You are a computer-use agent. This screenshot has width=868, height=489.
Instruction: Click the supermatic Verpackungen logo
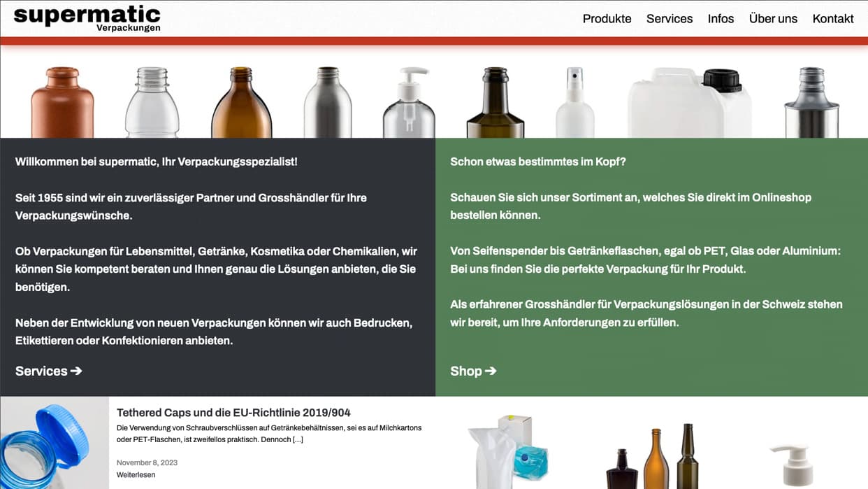[x=87, y=18]
